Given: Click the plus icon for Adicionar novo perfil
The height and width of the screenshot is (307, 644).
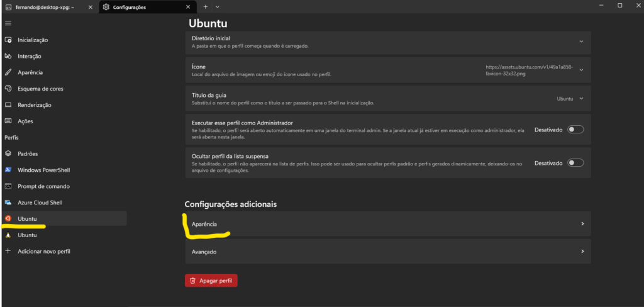Looking at the screenshot, I should coord(8,251).
